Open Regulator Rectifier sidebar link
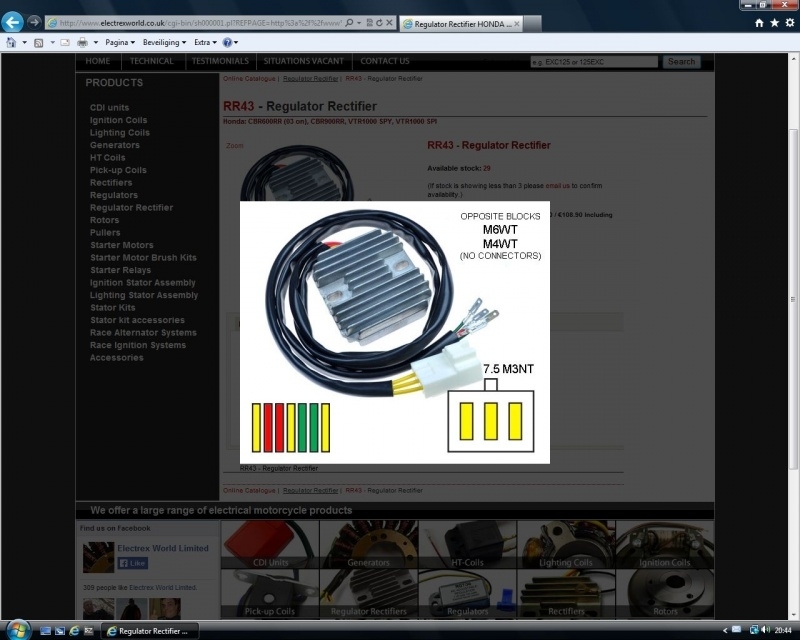Screen dimensions: 800x640 point(131,208)
